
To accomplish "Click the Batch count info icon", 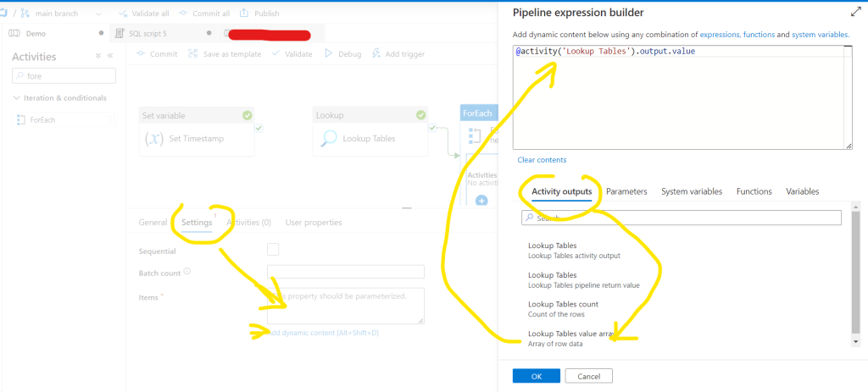I will [x=187, y=273].
